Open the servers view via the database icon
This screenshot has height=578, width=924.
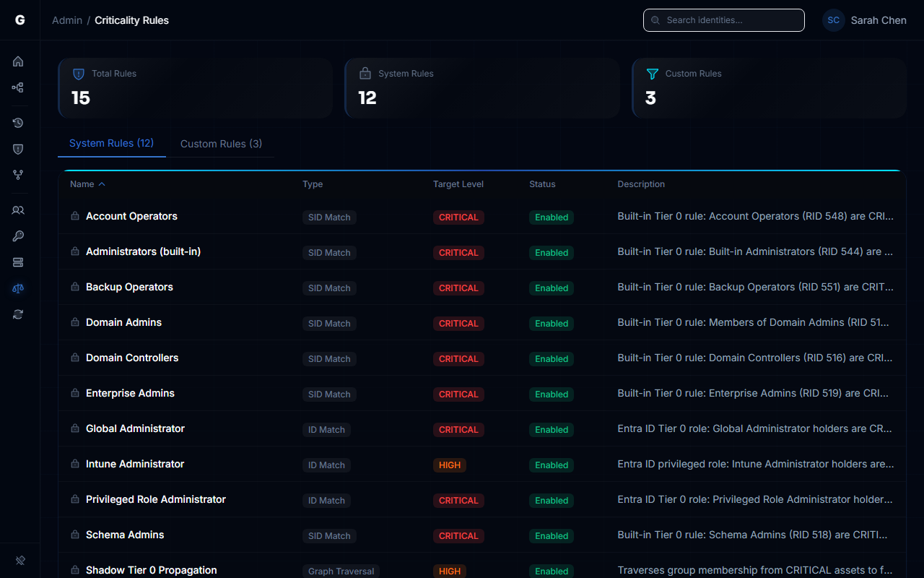tap(18, 262)
